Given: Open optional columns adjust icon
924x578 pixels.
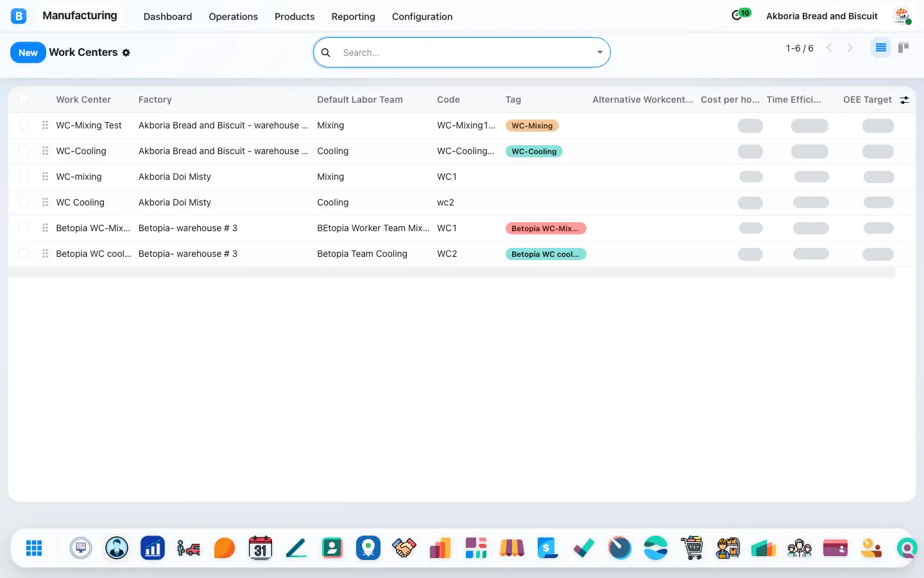Looking at the screenshot, I should coord(904,100).
